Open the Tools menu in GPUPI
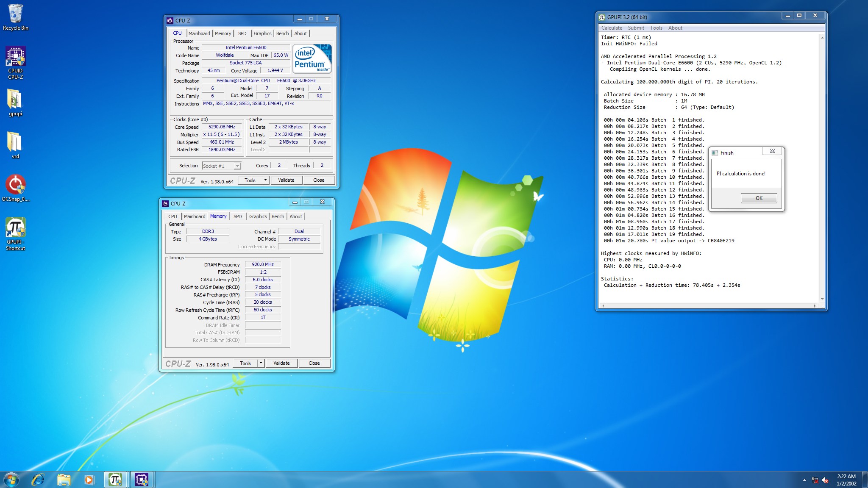The width and height of the screenshot is (868, 488). click(656, 28)
